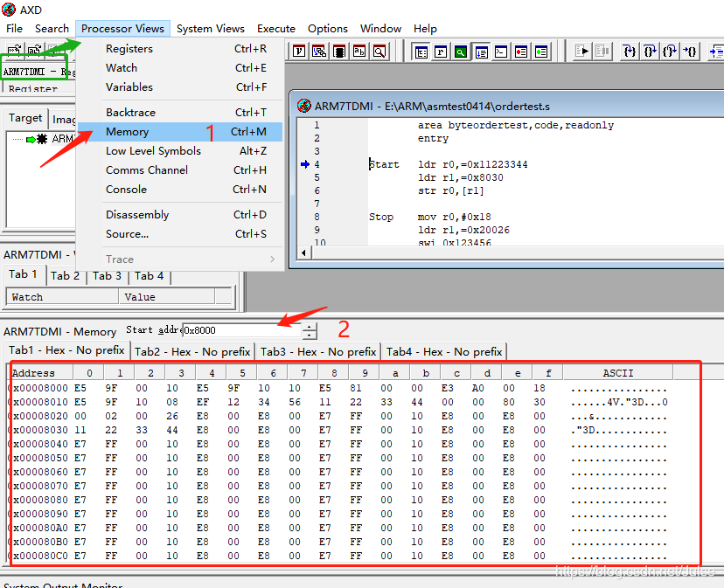The image size is (724, 588).
Task: Click source line 'str r0,[r1]'
Action: [x=450, y=190]
